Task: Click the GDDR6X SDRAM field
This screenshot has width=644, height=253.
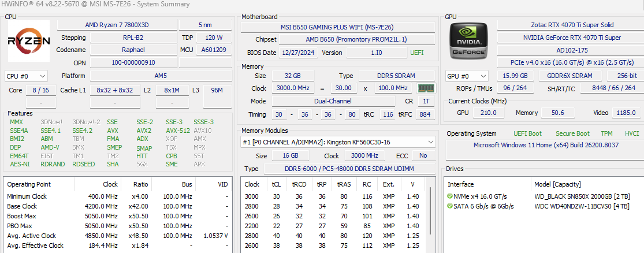Action: pos(569,76)
